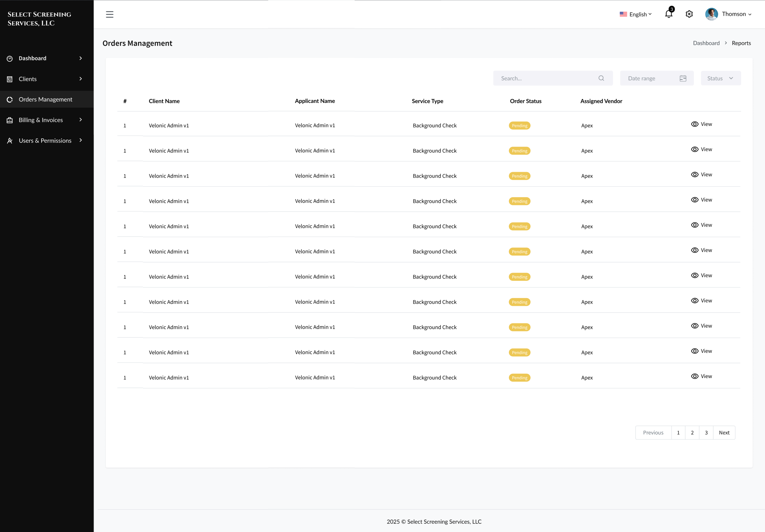Expand the Clients menu chevron
Image resolution: width=765 pixels, height=532 pixels.
click(81, 79)
